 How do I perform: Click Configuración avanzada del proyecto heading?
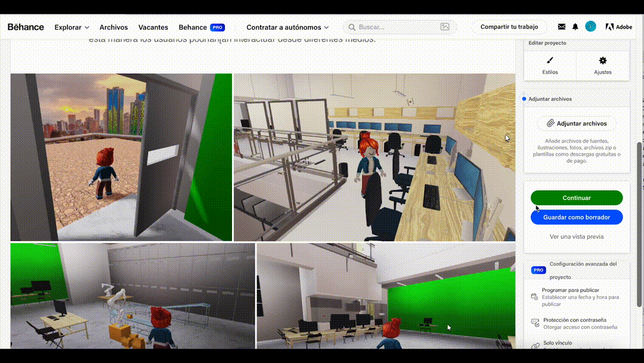pyautogui.click(x=583, y=270)
